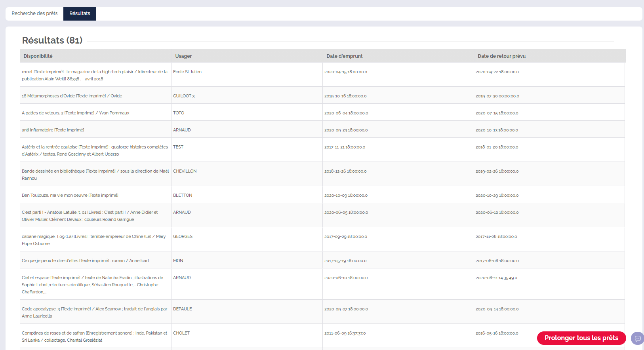Open Astérix et la rentrée gauloise link
Viewport: 644px width, 350px height.
pyautogui.click(x=95, y=150)
